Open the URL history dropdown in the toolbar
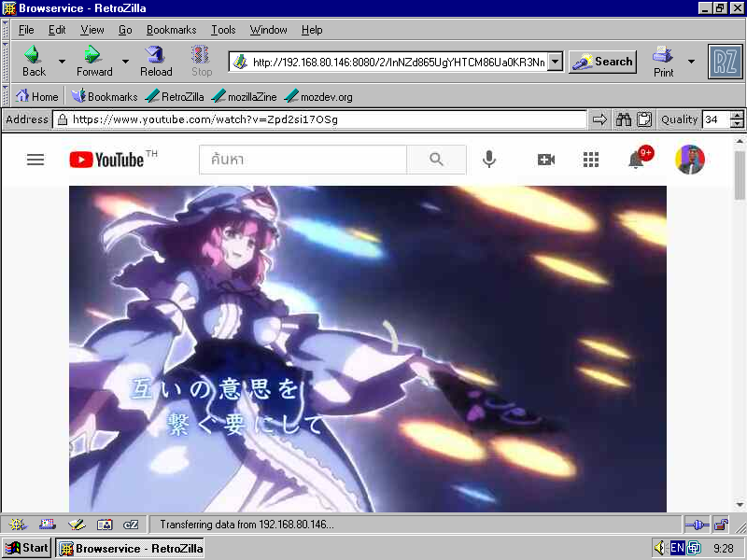This screenshot has height=560, width=747. (x=555, y=61)
